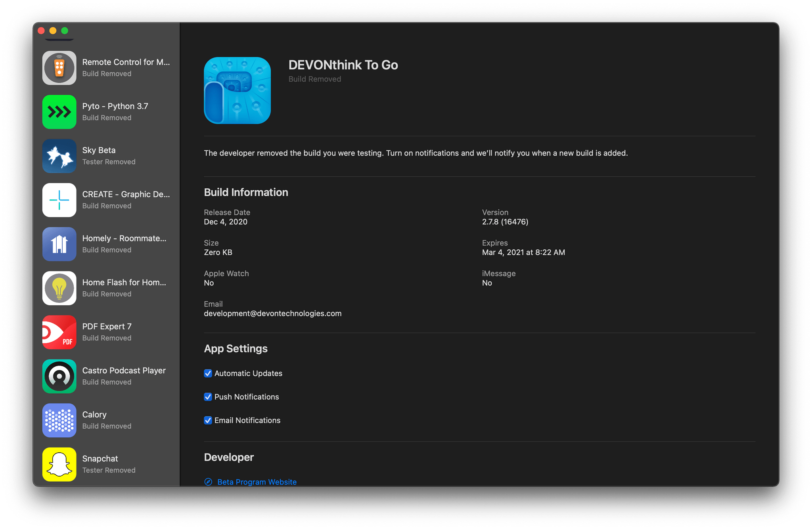
Task: Click the Pyto - Python 3.7 title
Action: click(x=115, y=106)
